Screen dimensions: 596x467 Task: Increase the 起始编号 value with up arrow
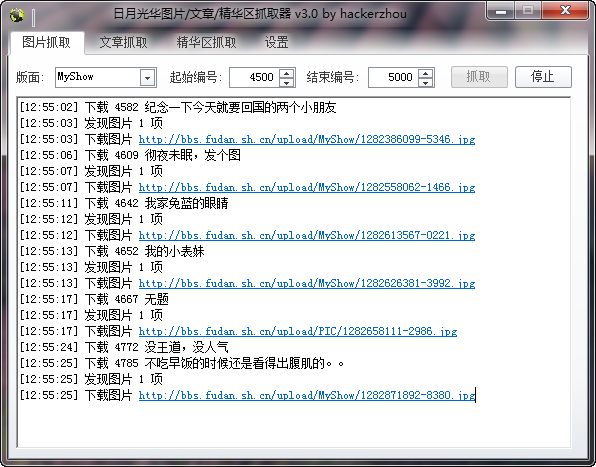(x=287, y=73)
